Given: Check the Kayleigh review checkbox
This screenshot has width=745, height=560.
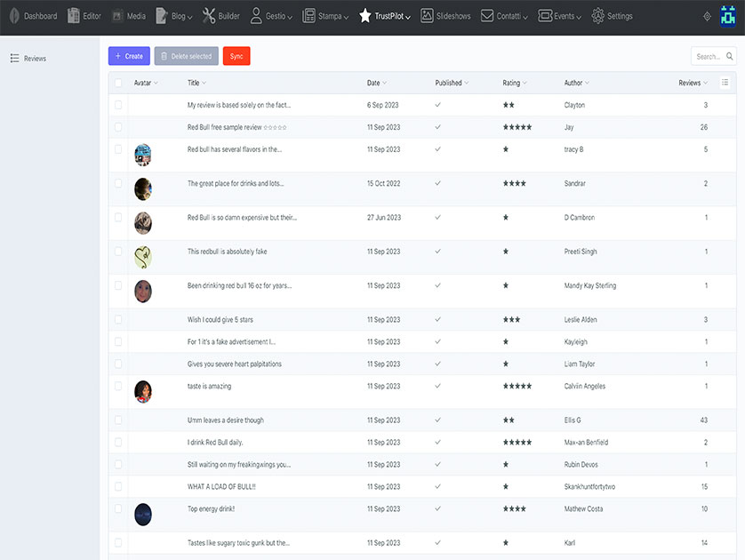Looking at the screenshot, I should (x=118, y=341).
